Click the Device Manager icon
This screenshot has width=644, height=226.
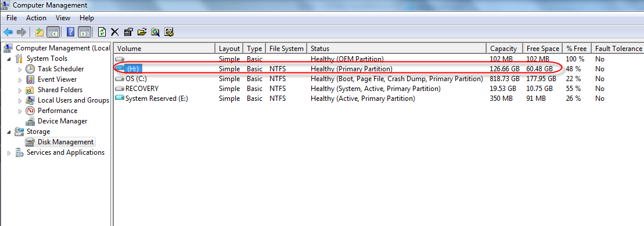pos(30,122)
